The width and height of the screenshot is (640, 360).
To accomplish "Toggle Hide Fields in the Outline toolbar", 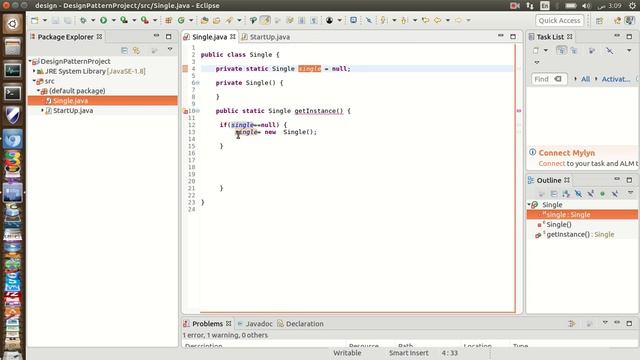I will coord(578,193).
